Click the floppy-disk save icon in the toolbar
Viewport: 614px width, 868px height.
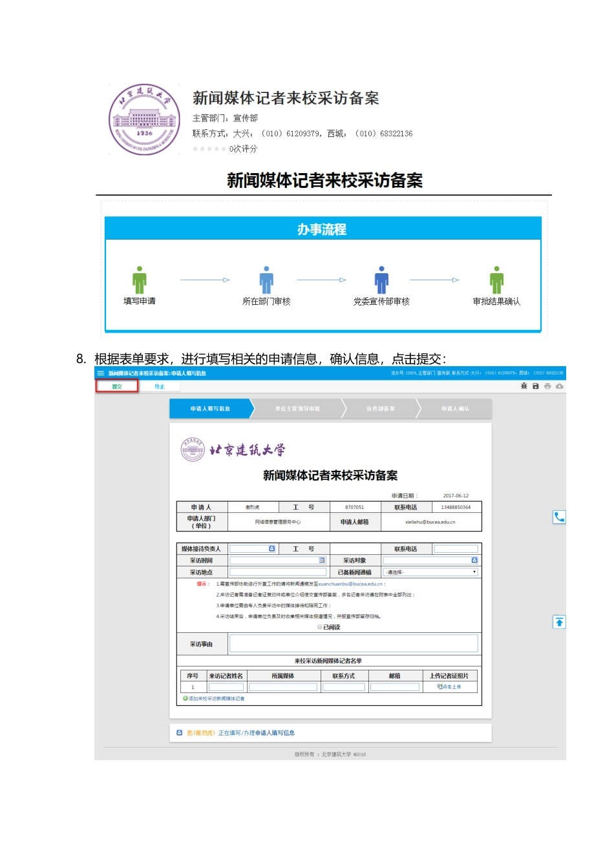536,386
